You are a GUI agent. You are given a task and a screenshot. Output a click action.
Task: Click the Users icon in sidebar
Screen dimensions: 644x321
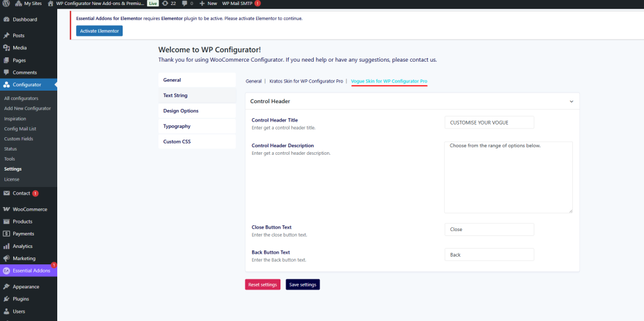pos(6,312)
